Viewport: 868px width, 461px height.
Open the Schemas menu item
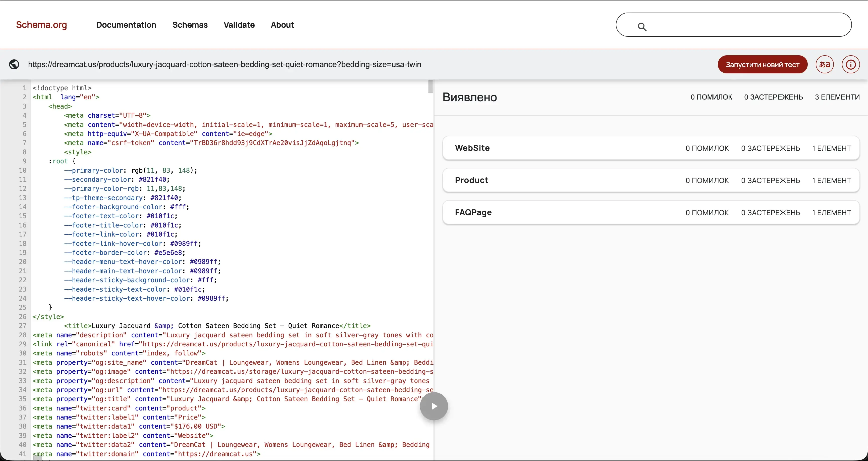[190, 25]
